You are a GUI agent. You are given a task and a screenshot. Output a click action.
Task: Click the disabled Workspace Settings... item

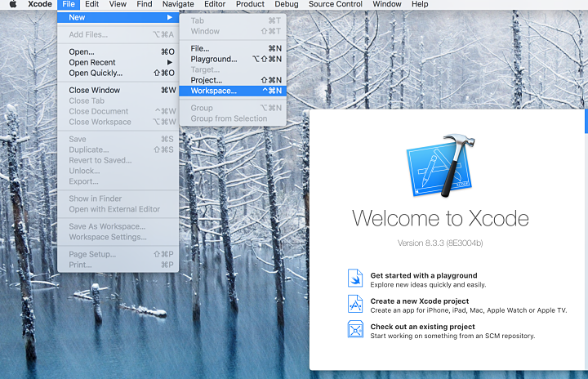click(118, 236)
